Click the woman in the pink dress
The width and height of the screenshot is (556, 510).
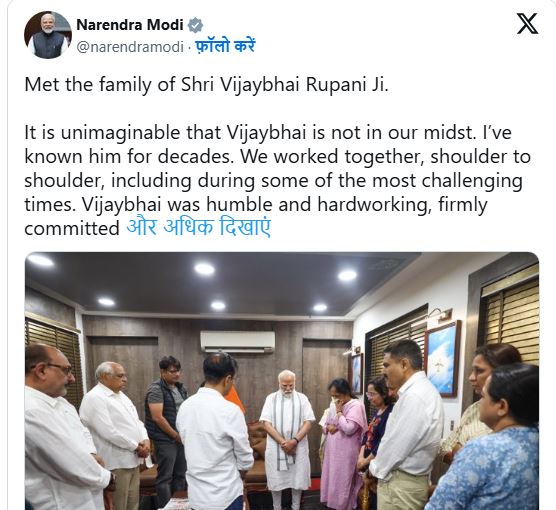click(x=342, y=443)
